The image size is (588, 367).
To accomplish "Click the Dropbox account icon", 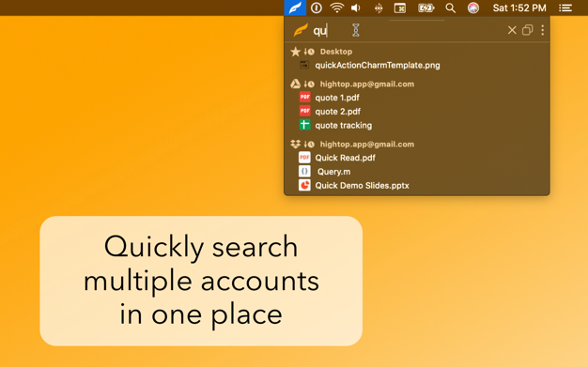I will point(296,144).
